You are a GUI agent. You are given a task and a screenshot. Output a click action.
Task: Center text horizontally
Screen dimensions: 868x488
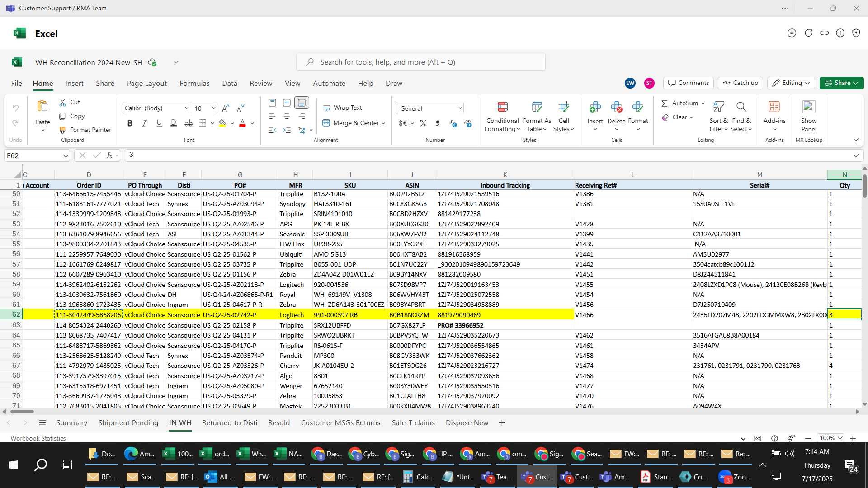click(287, 116)
